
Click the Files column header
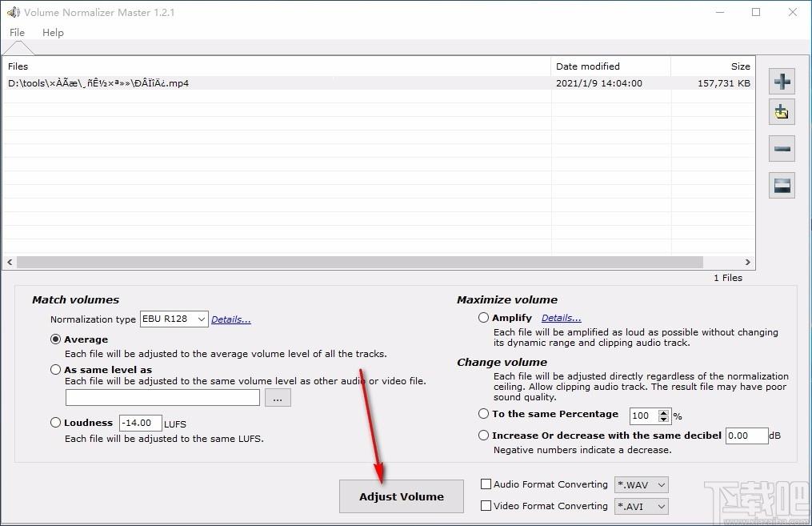coord(277,66)
